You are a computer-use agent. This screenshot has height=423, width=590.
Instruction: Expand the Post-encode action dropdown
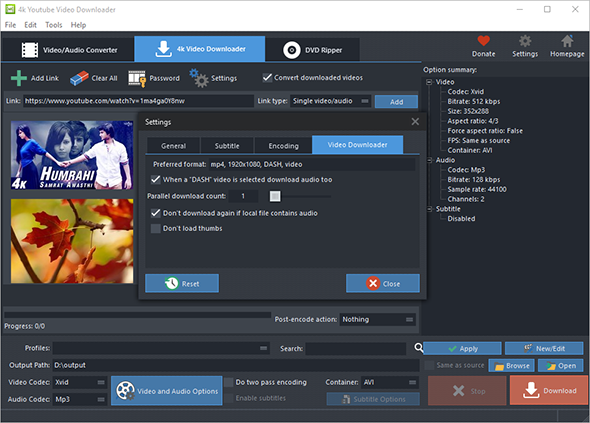(x=377, y=320)
